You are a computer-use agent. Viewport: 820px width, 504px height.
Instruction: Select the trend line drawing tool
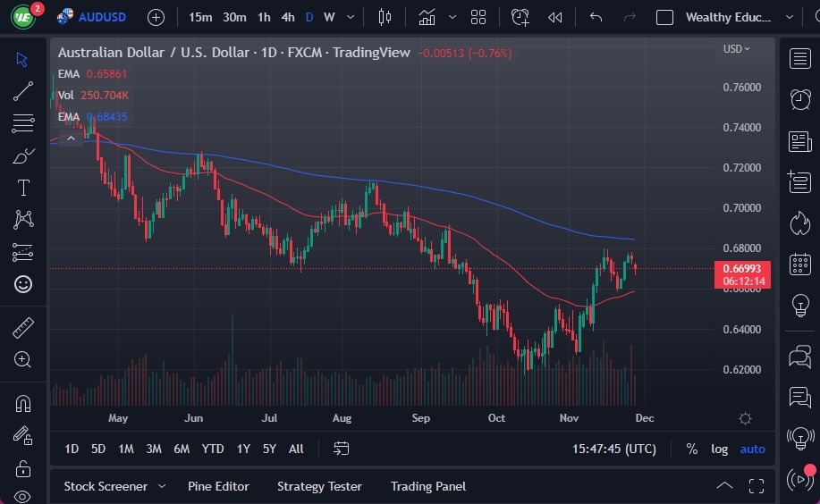(23, 90)
